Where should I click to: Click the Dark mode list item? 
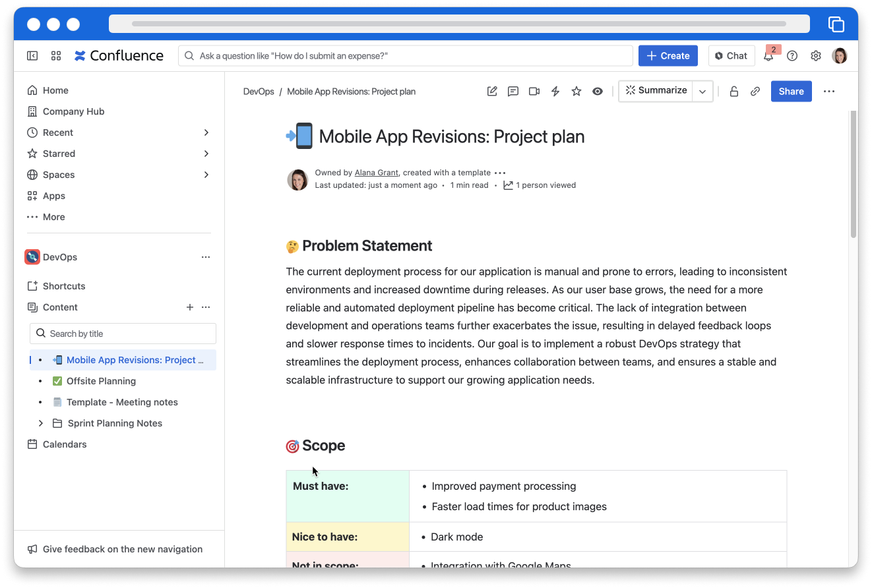(x=456, y=537)
